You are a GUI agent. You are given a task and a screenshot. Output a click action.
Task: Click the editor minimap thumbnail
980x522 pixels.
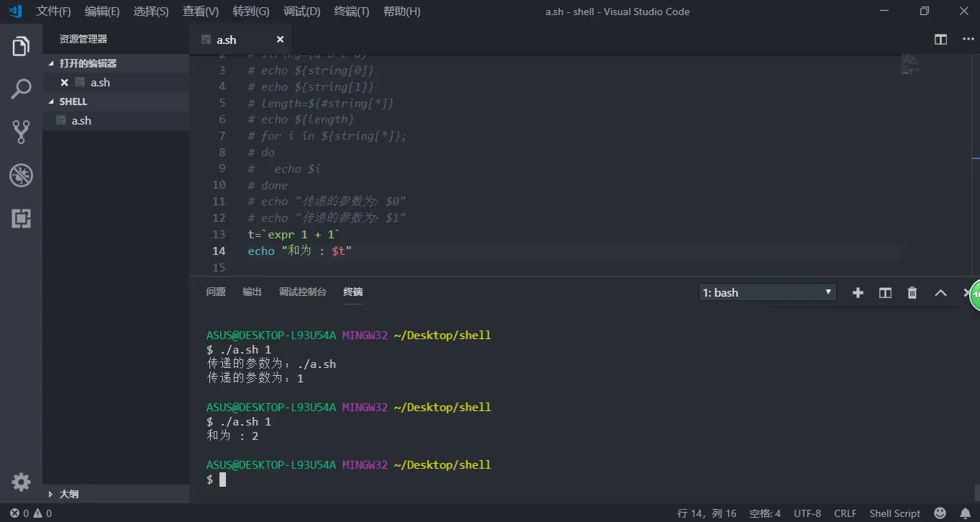point(910,64)
